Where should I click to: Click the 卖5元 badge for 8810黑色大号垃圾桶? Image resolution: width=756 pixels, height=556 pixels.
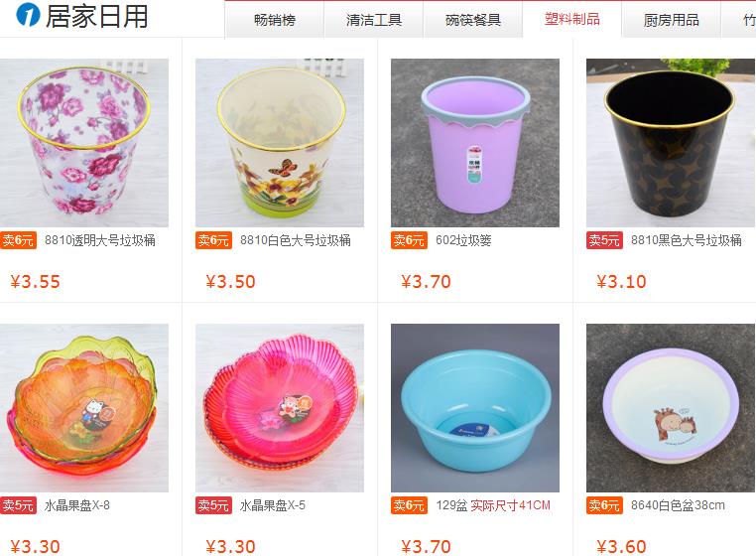click(604, 240)
